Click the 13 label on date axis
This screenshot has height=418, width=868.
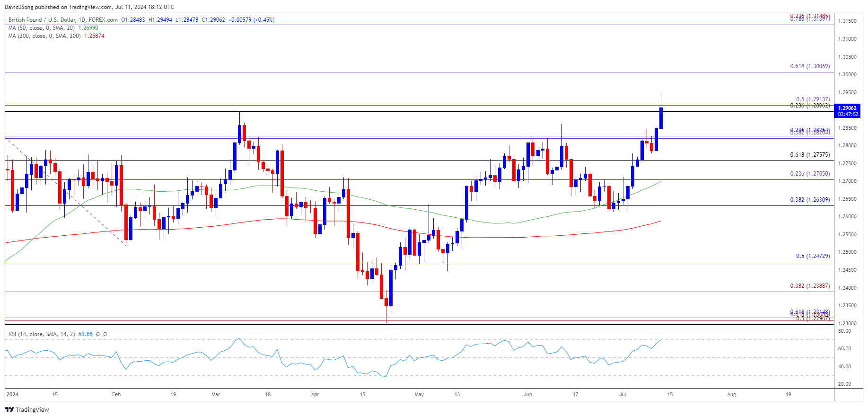click(x=457, y=394)
